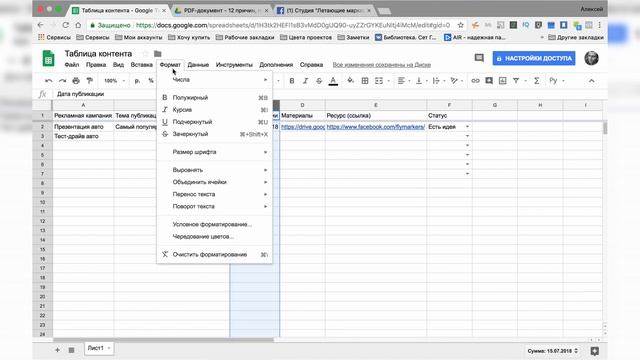Click the Filter icon
640x360 pixels.
pyautogui.click(x=516, y=81)
